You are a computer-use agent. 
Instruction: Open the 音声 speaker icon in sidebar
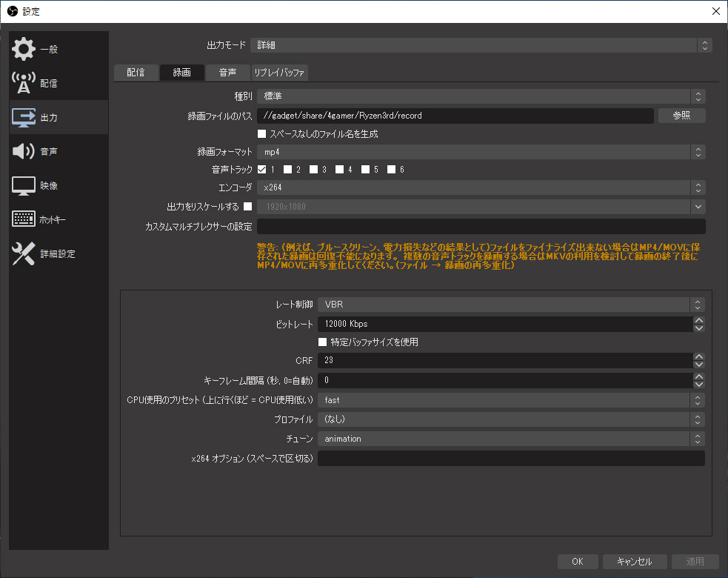[x=23, y=151]
